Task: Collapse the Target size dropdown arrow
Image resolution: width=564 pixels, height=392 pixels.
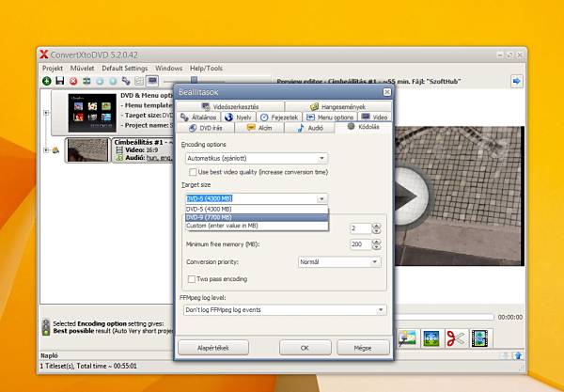Action: pos(321,199)
